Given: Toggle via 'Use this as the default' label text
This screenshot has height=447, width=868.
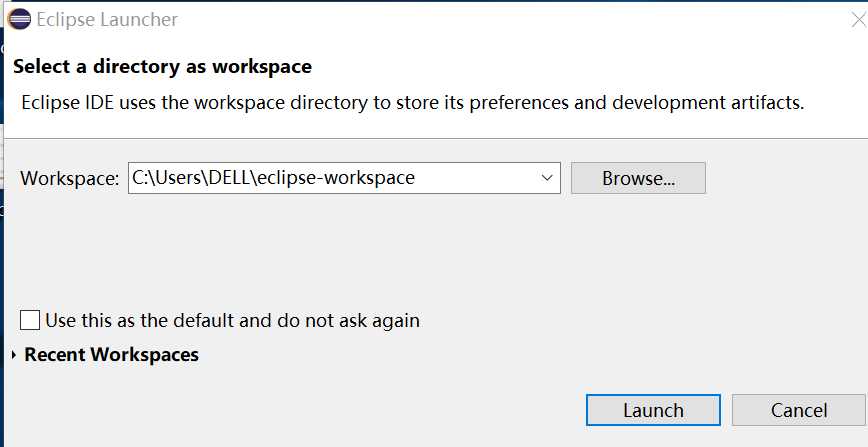Looking at the screenshot, I should (x=232, y=320).
